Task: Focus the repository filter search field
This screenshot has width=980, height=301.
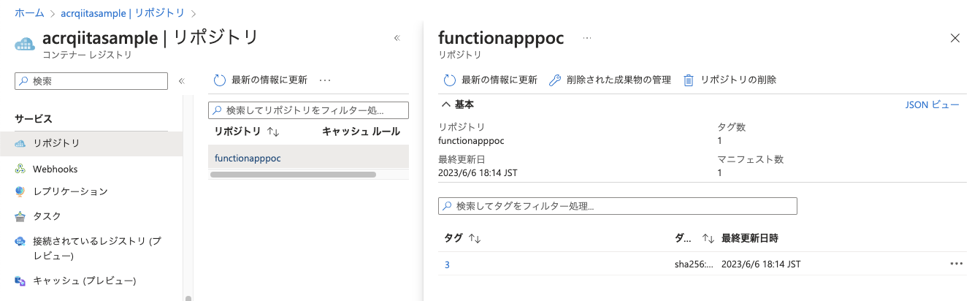Action: [308, 110]
